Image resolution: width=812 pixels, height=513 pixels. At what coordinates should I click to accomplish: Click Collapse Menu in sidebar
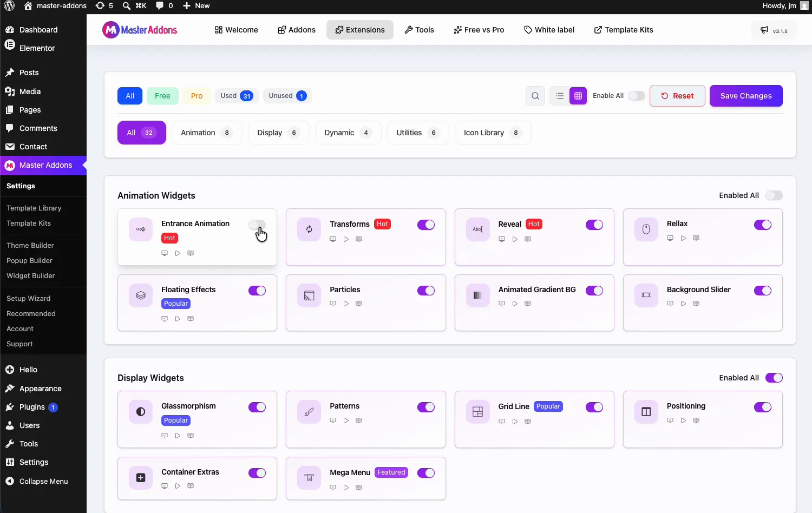pos(43,481)
